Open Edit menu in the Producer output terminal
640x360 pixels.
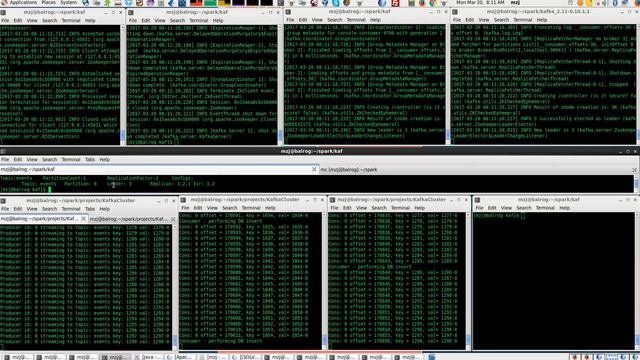(18, 209)
